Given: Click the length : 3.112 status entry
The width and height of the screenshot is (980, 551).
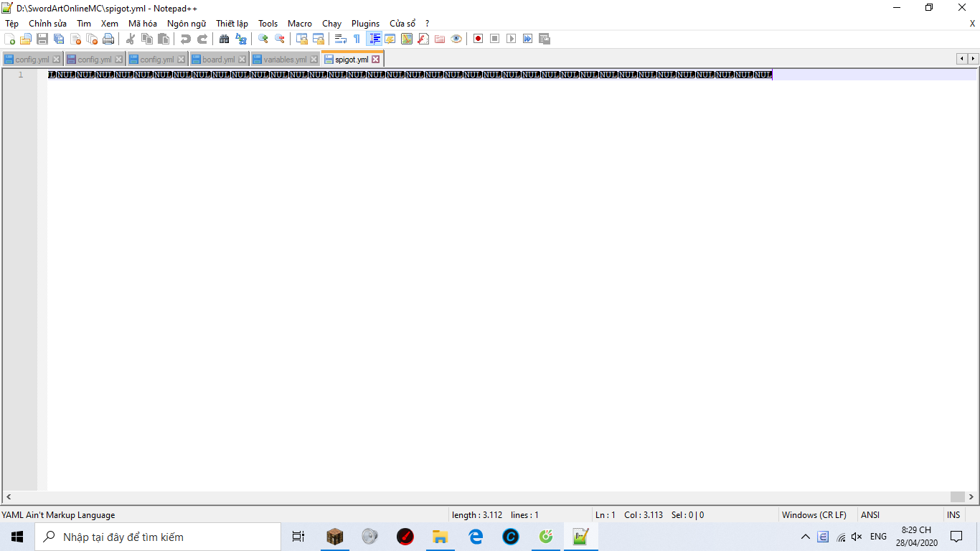Looking at the screenshot, I should click(x=476, y=515).
